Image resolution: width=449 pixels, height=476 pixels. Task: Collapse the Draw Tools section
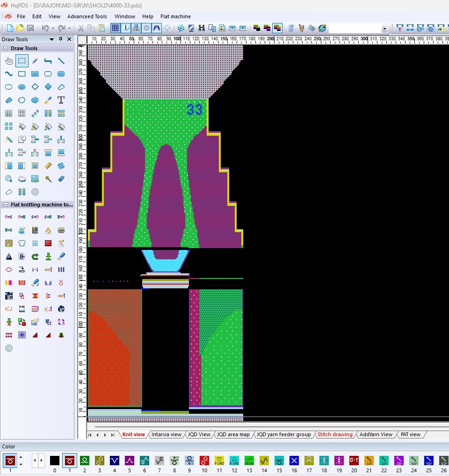6,48
